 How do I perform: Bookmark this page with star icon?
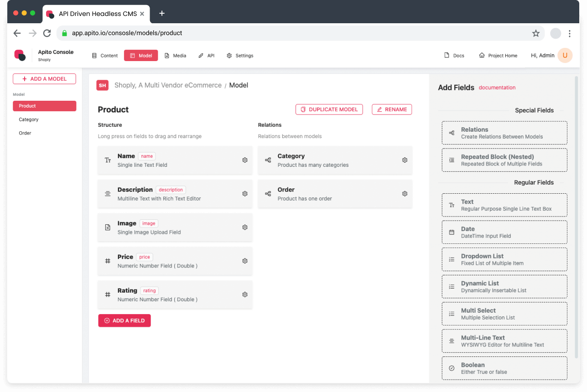(536, 33)
